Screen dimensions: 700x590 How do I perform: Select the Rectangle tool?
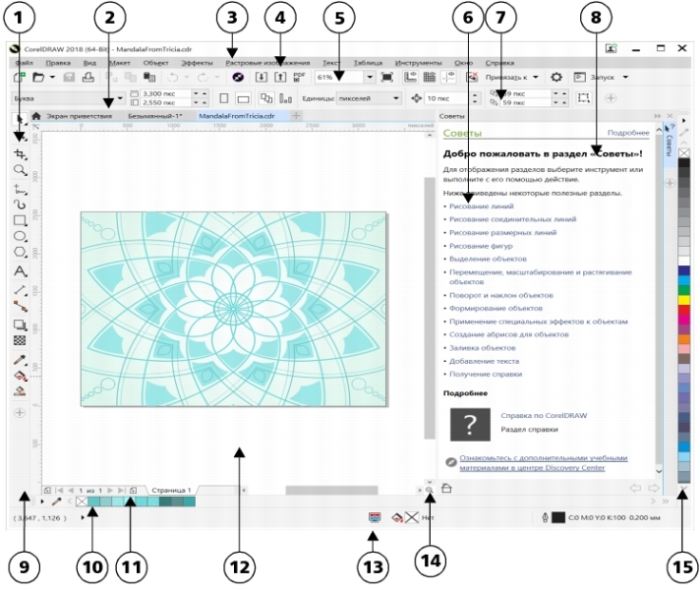pos(20,220)
